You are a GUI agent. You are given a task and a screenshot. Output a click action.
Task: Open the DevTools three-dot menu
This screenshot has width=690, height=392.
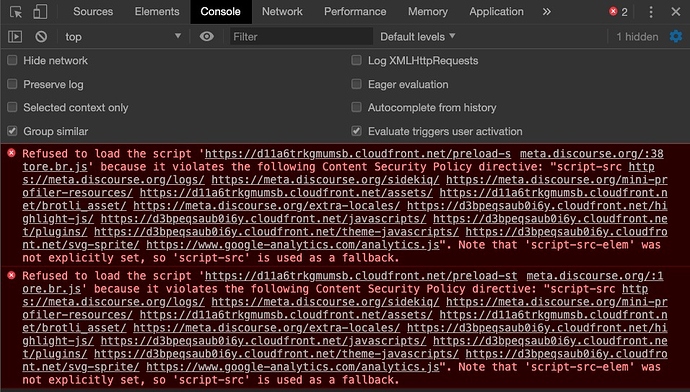point(651,12)
